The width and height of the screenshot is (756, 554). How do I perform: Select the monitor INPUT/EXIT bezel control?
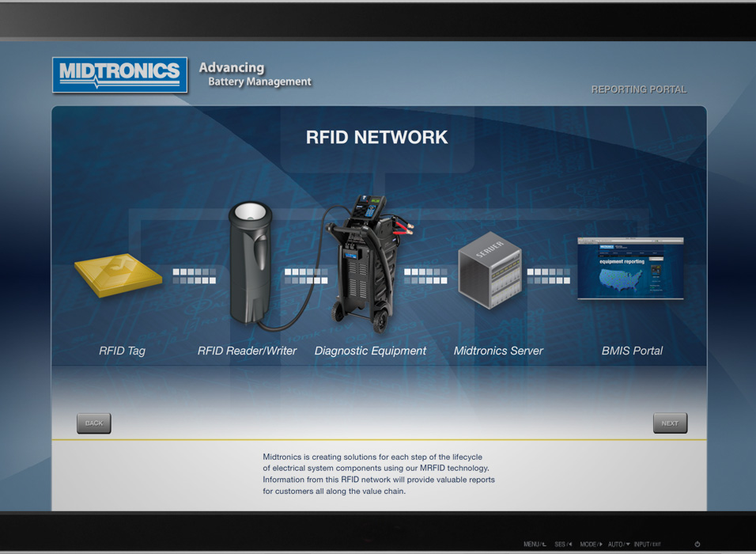[x=648, y=544]
